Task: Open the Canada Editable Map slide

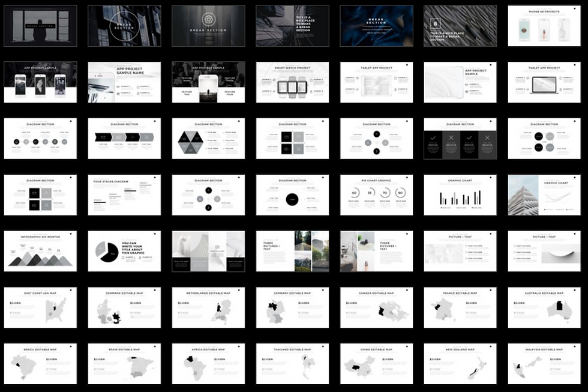Action: [x=377, y=307]
